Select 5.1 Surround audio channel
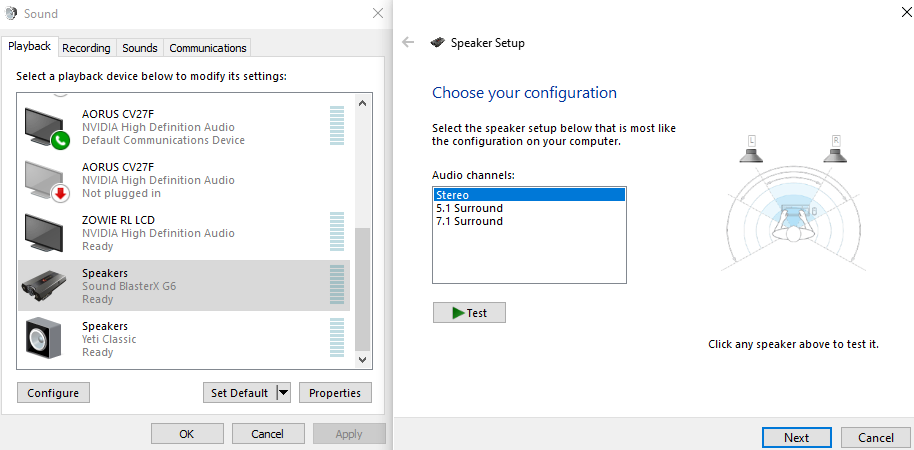The image size is (914, 450). coord(529,208)
